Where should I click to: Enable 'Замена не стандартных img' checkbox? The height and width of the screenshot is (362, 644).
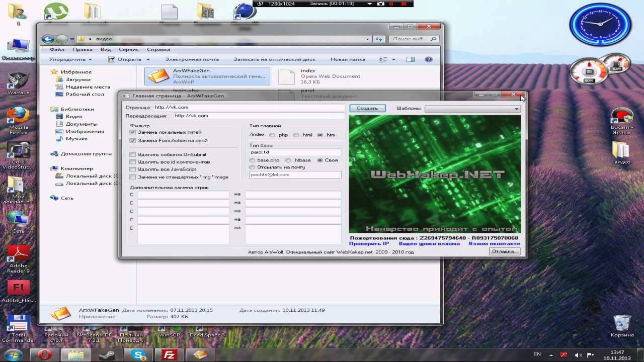pos(133,177)
